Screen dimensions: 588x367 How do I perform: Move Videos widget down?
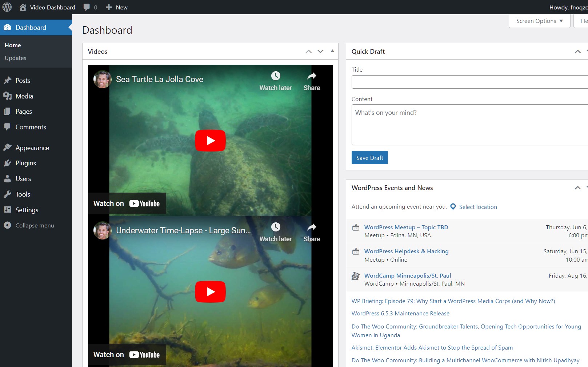(320, 51)
